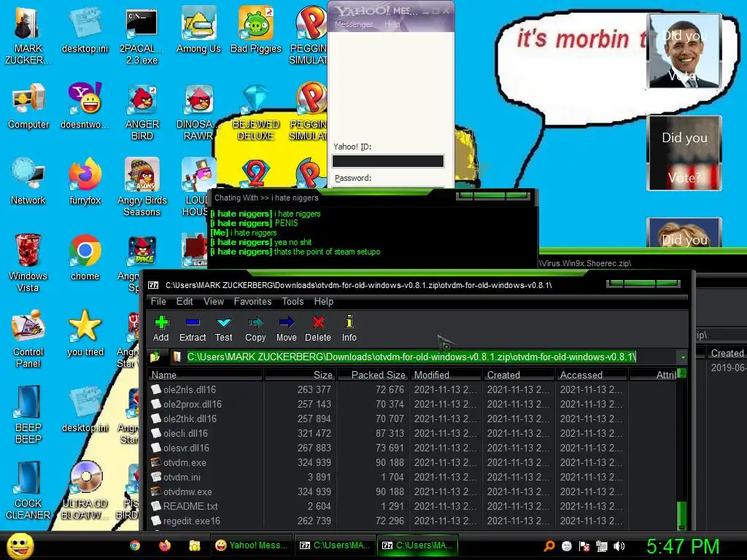Run Test on the archive
The image size is (747, 560).
(223, 328)
